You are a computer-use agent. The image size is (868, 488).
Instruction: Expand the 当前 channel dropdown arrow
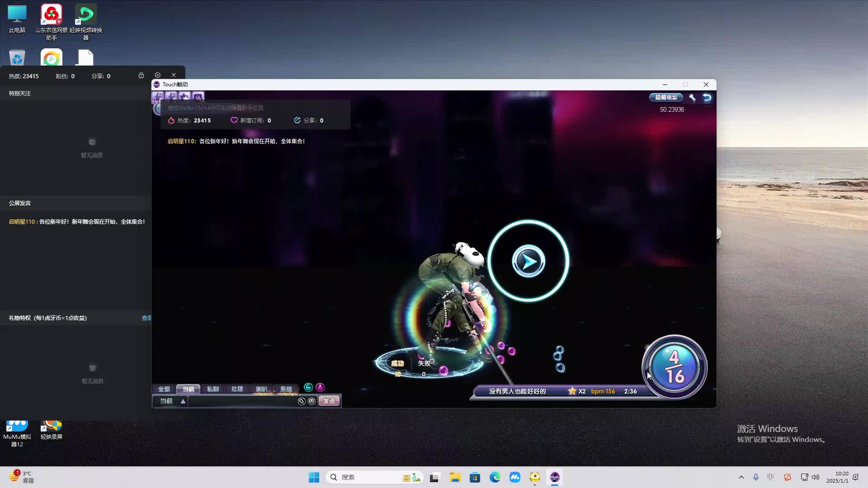tap(183, 401)
